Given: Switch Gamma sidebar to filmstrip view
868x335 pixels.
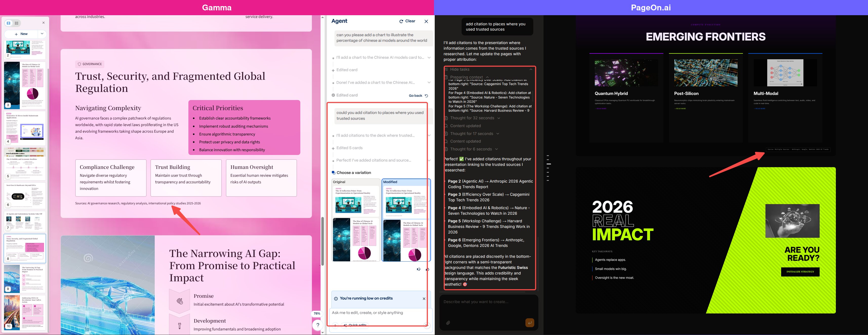Looking at the screenshot, I should pos(9,23).
